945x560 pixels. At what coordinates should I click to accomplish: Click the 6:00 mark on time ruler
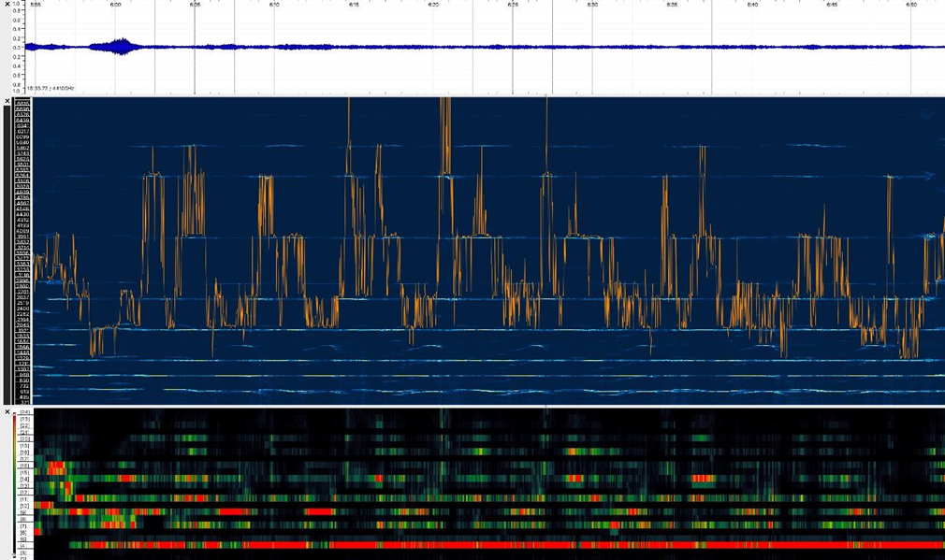click(115, 5)
